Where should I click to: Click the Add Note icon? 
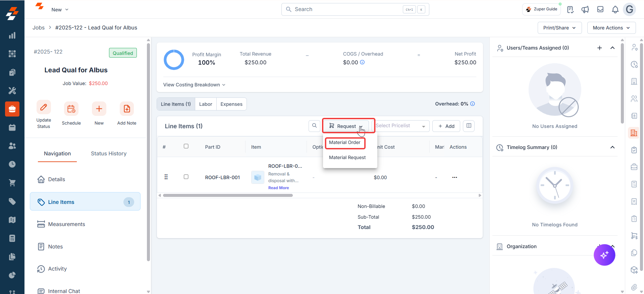127,109
